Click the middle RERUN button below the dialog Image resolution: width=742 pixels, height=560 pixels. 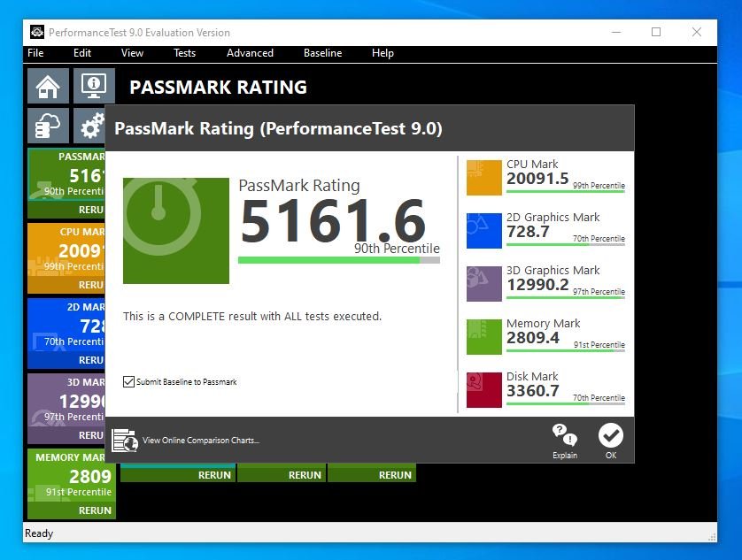coord(282,475)
